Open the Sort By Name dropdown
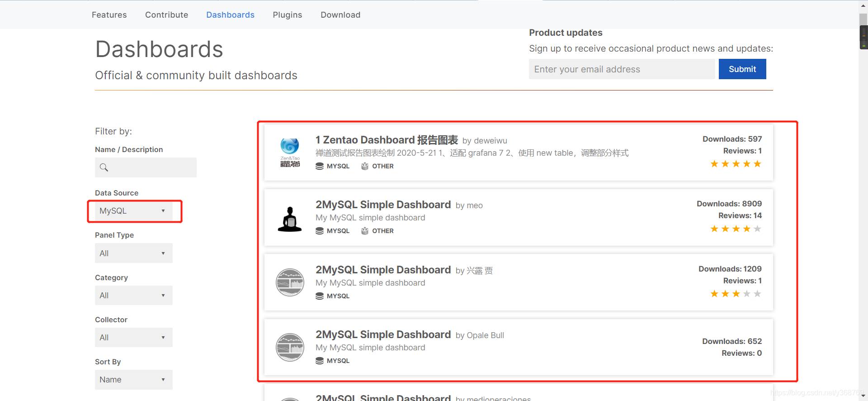The height and width of the screenshot is (401, 868). click(134, 380)
